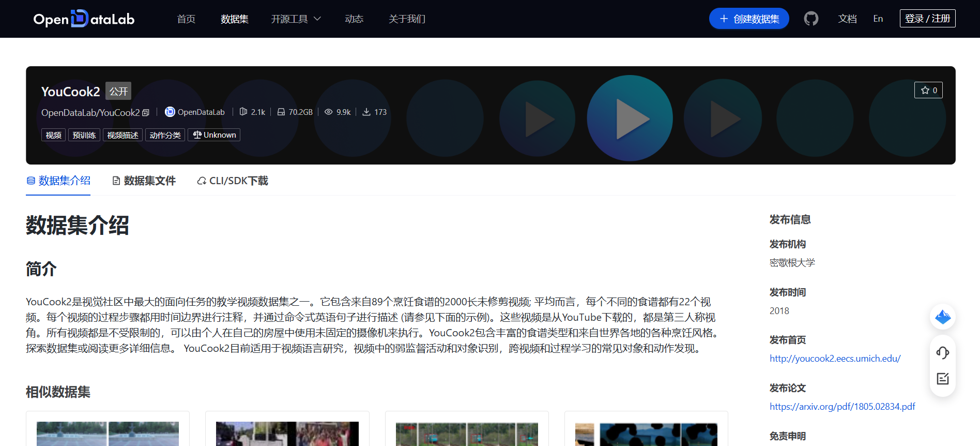Open the GitHub icon link
The height and width of the screenshot is (446, 980).
click(811, 19)
